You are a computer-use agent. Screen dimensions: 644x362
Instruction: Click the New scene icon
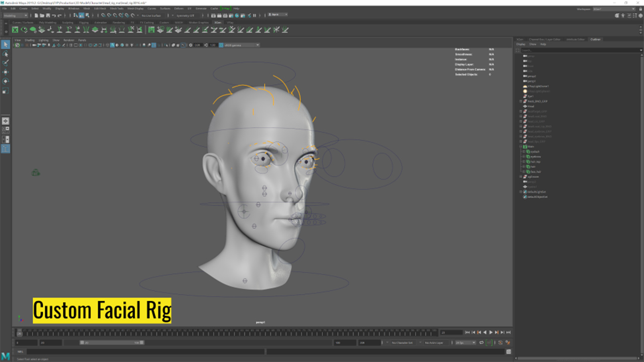[x=36, y=16]
